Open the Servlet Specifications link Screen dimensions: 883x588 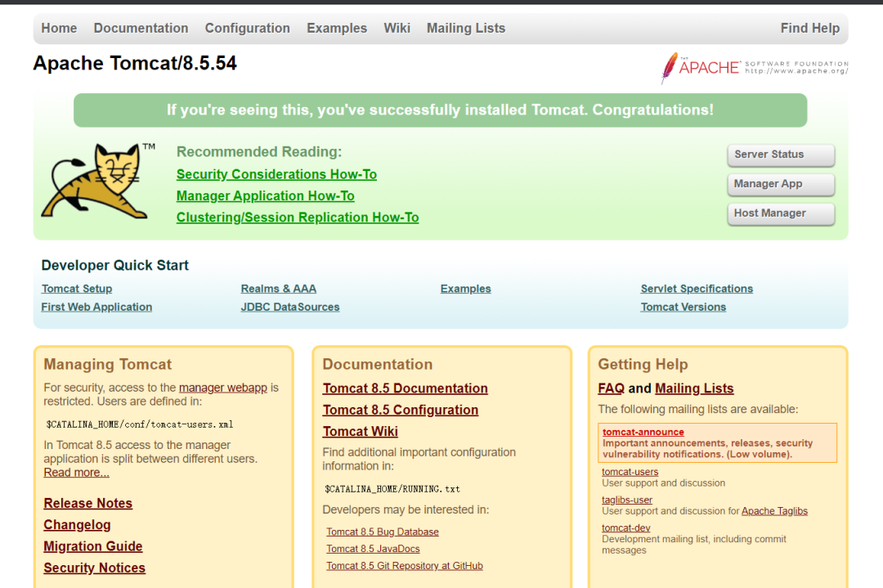697,289
